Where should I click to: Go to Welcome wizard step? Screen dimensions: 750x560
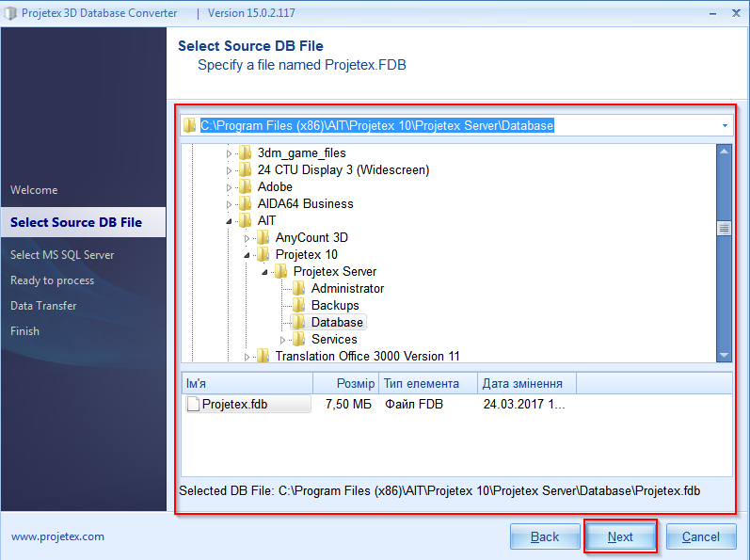click(x=34, y=190)
